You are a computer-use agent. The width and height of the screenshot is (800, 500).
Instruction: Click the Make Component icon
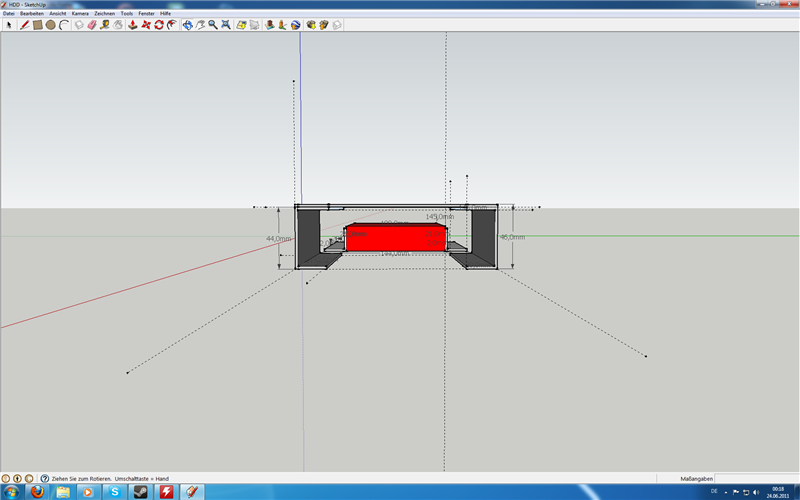pos(79,25)
